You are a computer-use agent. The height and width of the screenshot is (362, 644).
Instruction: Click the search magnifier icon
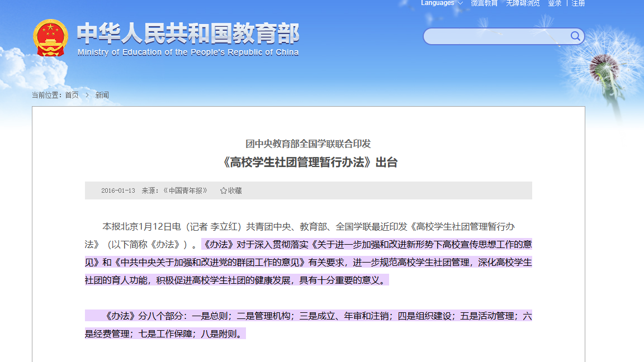[575, 36]
